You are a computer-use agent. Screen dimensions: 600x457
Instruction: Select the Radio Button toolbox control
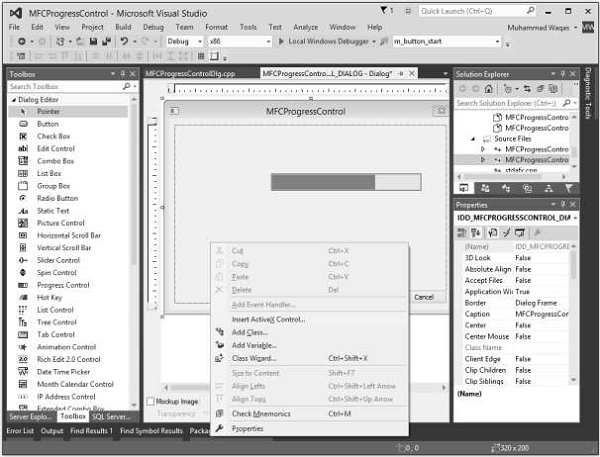point(55,198)
